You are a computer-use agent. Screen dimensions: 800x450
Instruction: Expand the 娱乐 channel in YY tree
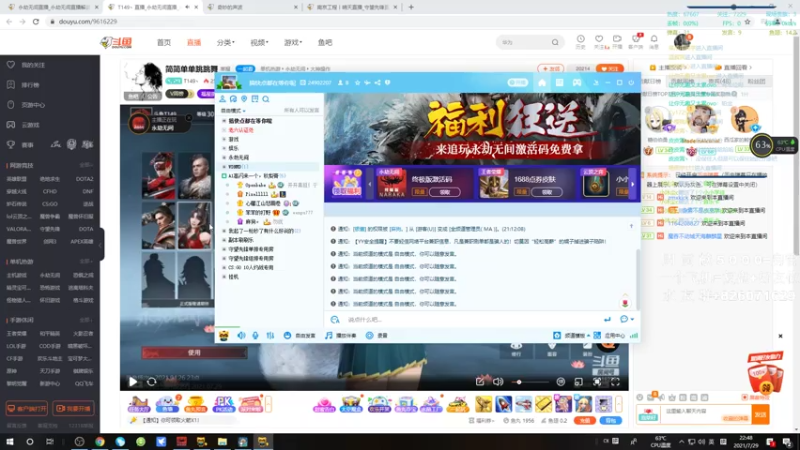click(224, 148)
